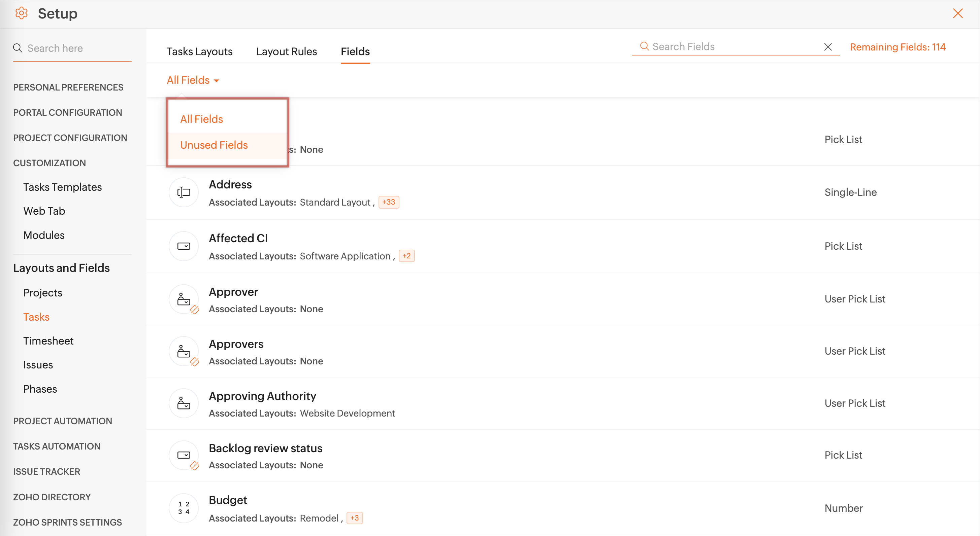Open the Budget field
980x536 pixels.
pos(228,500)
